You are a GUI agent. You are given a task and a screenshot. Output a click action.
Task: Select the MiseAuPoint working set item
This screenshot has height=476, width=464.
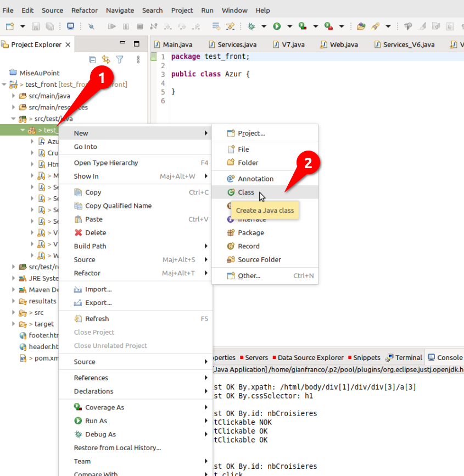pyautogui.click(x=38, y=73)
